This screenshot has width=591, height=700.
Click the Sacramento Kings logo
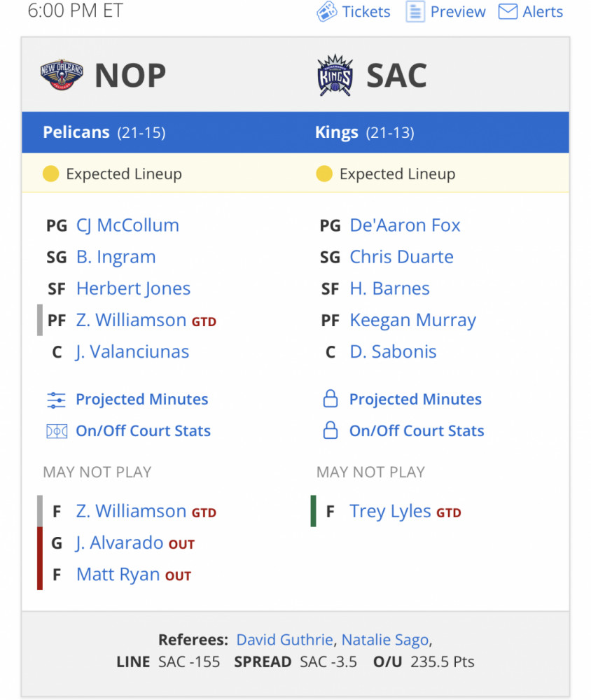(x=335, y=75)
